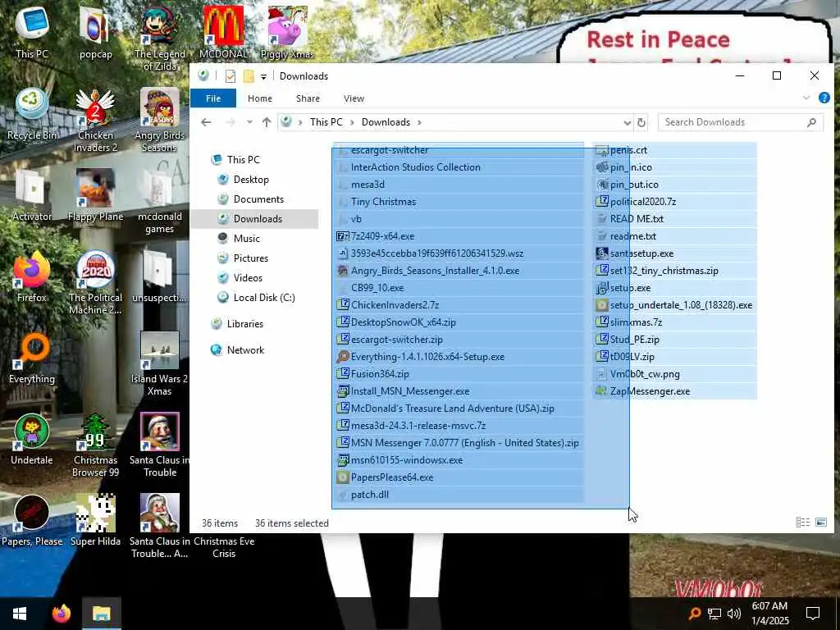
Task: Open the Recycle Bin
Action: [x=32, y=113]
